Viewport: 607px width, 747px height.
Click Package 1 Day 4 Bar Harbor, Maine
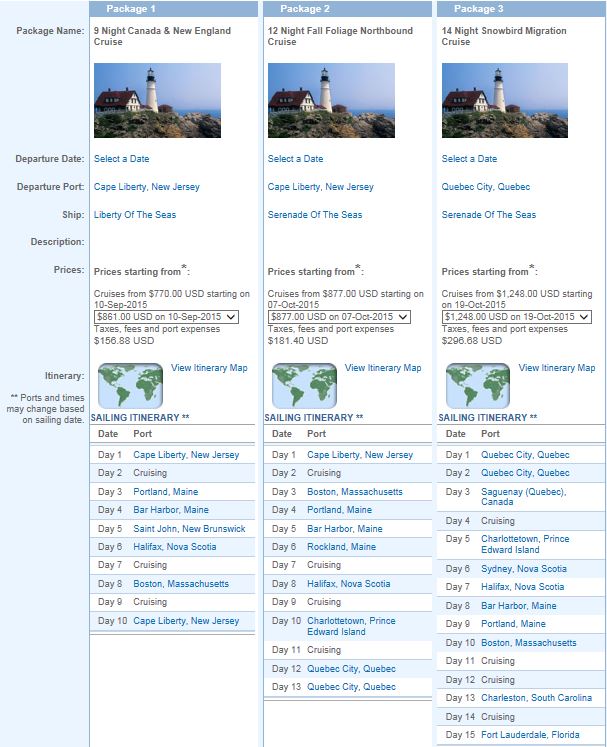point(171,510)
